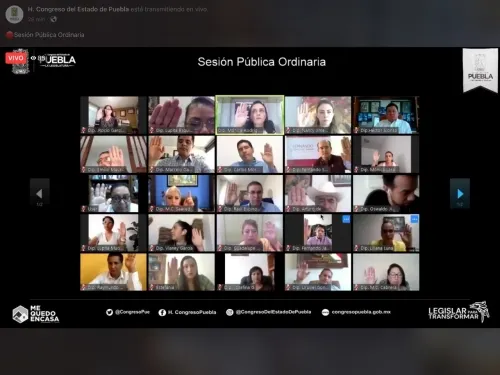Click the red live dot before Sesión Pública Ordinaria

pyautogui.click(x=9, y=35)
